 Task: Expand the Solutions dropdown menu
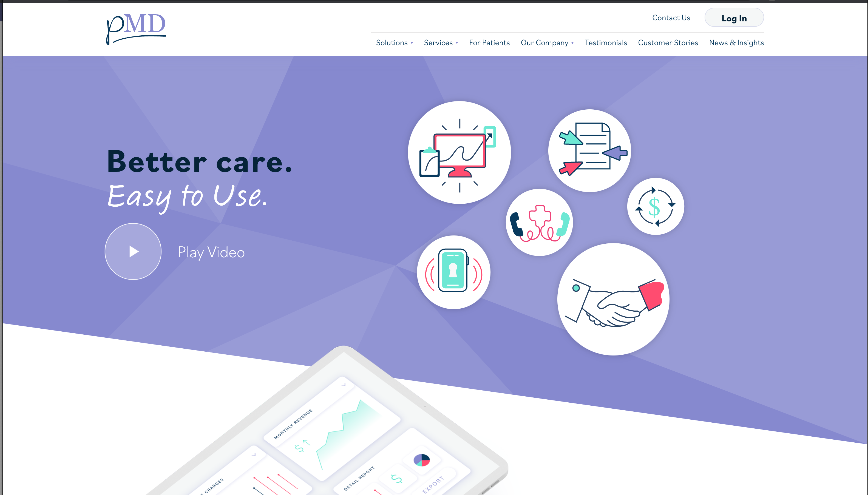[x=393, y=42]
